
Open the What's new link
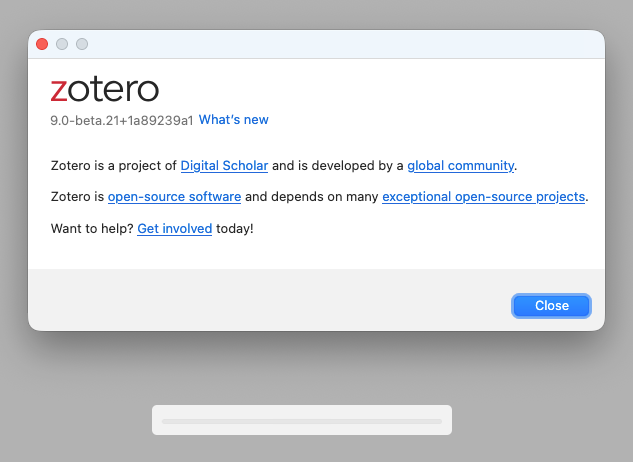(233, 120)
